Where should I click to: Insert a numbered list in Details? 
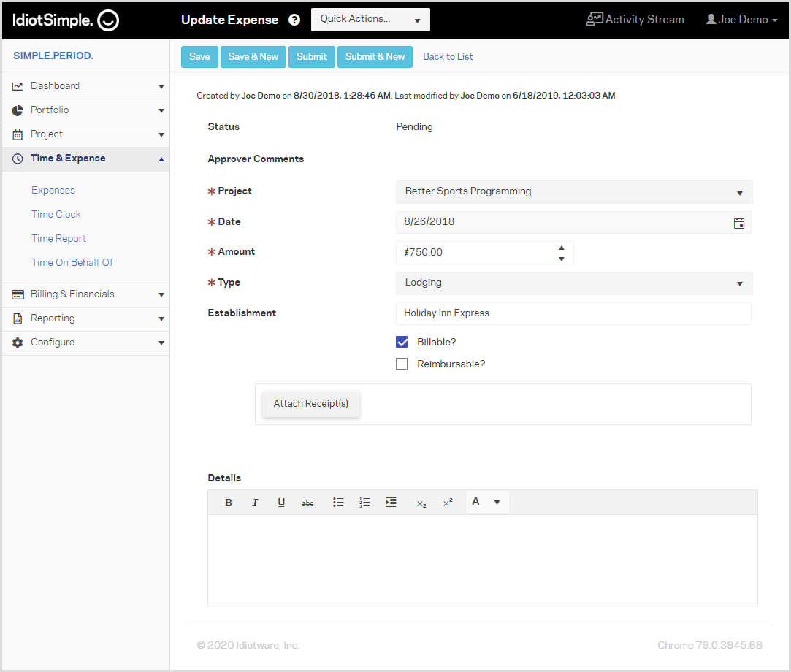364,503
